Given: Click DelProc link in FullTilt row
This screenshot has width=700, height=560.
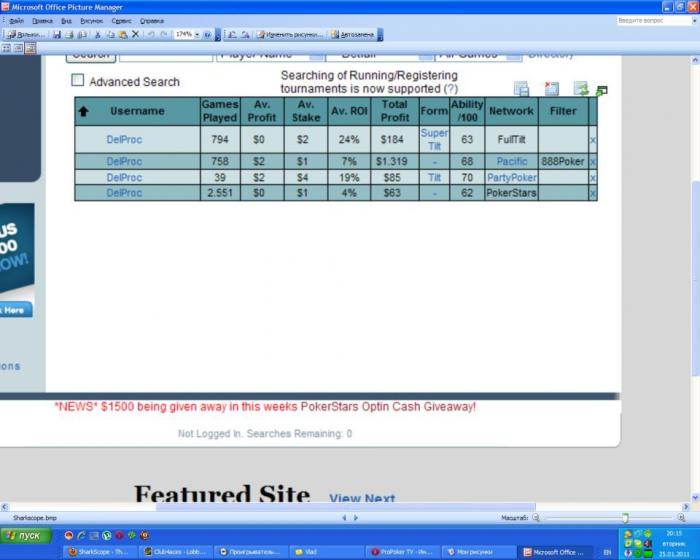Looking at the screenshot, I should pos(124,140).
